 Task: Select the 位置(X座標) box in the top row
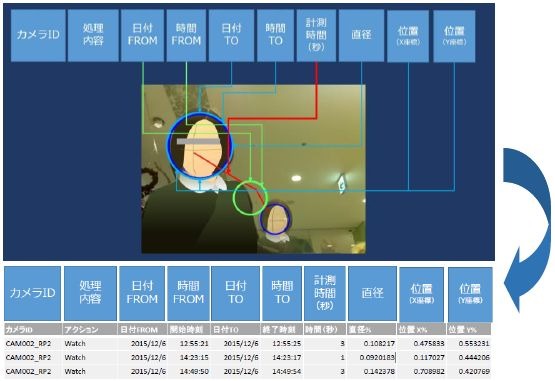click(408, 36)
